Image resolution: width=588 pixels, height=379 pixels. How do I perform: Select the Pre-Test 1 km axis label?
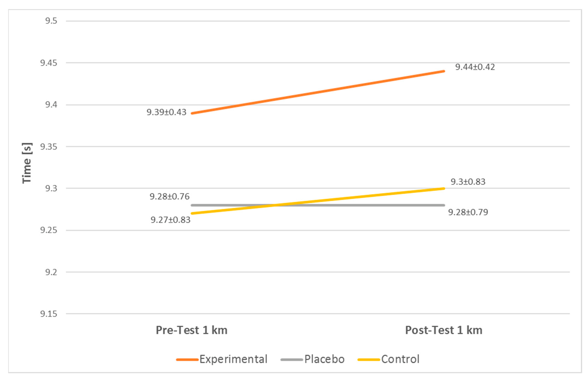[192, 330]
